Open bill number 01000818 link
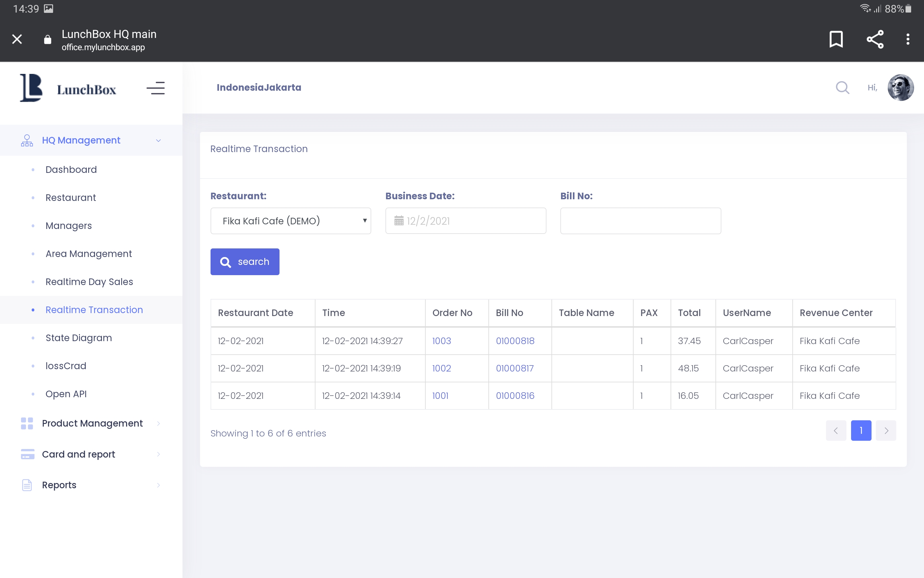924x578 pixels. pos(515,340)
